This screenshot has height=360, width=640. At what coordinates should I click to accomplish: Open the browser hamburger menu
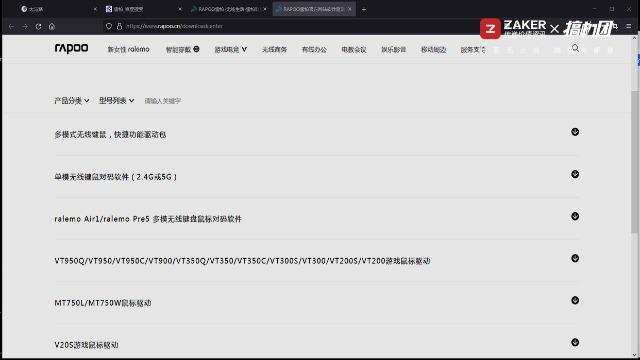pyautogui.click(x=629, y=26)
